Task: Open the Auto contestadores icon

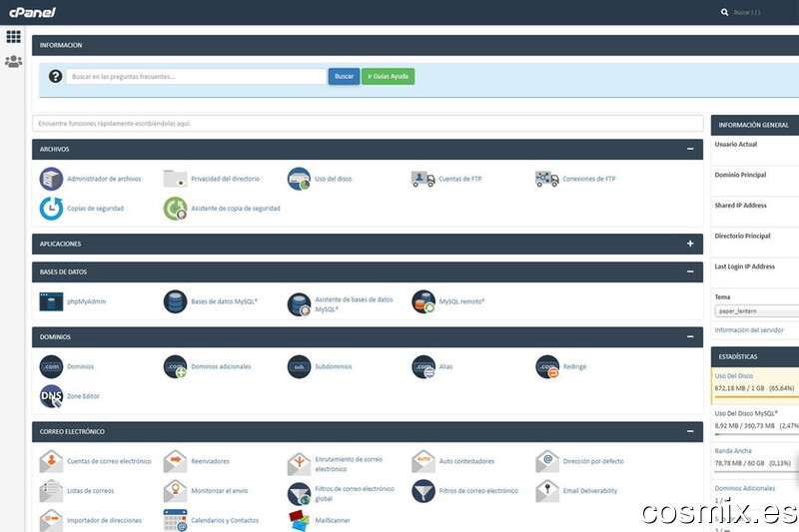Action: tap(422, 461)
